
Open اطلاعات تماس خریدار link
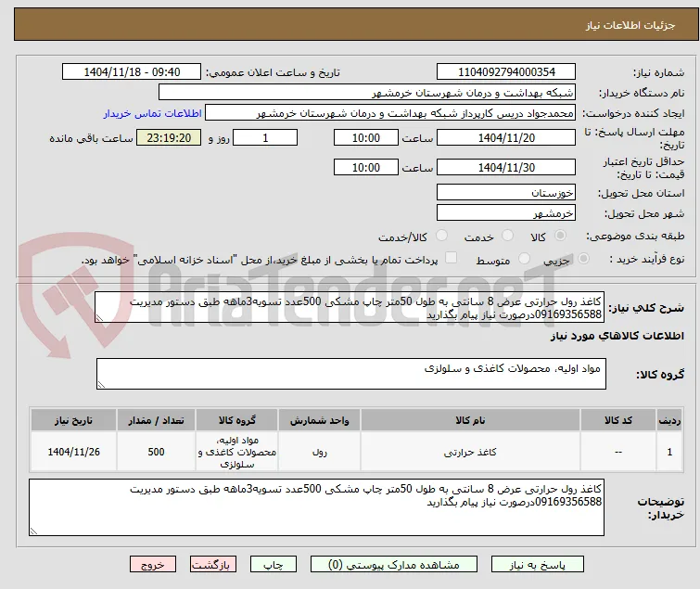coord(153,113)
